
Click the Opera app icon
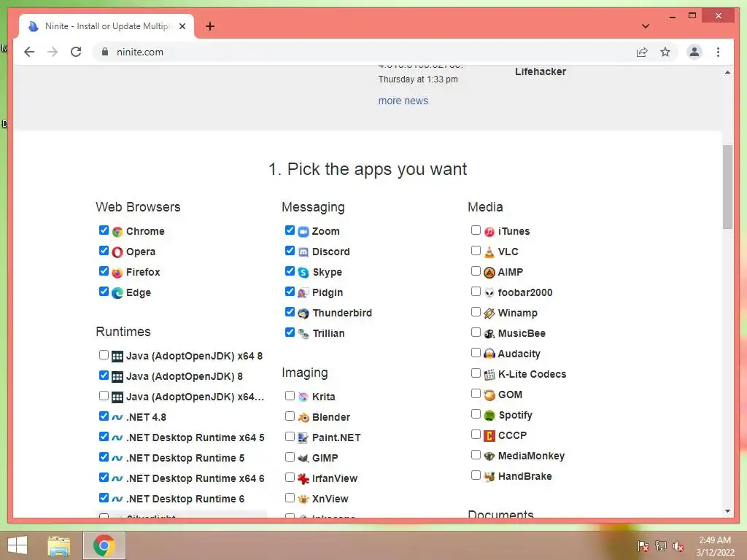pos(117,252)
